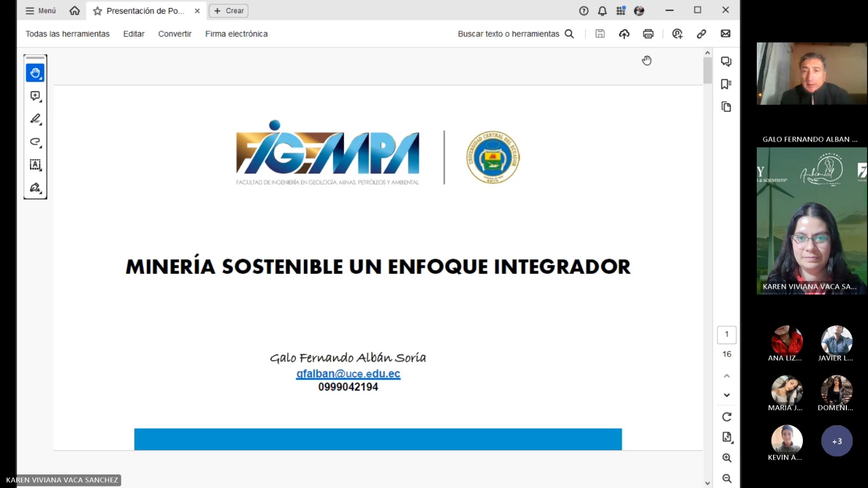The width and height of the screenshot is (868, 488).
Task: Click the Crear new tab button
Action: (x=229, y=11)
